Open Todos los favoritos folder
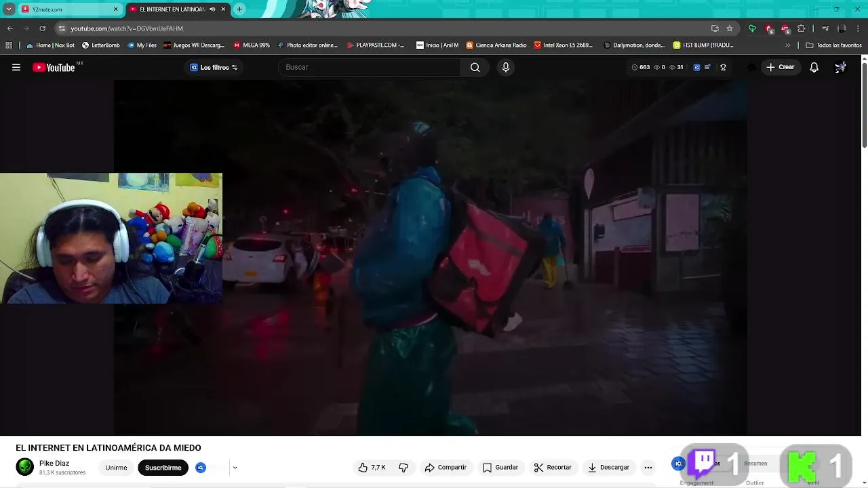This screenshot has width=868, height=488. click(x=833, y=45)
